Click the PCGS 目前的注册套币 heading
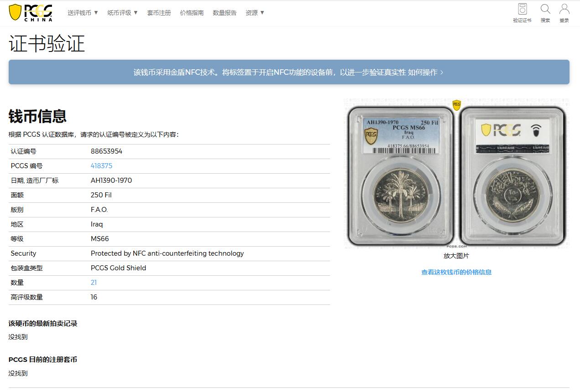The width and height of the screenshot is (580, 392). tap(43, 360)
